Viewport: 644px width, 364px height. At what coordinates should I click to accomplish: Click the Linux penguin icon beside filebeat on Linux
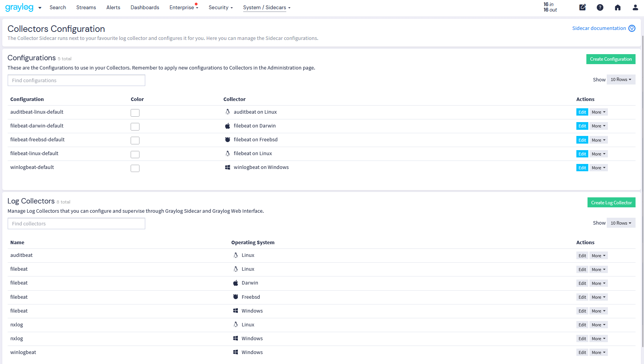point(227,153)
